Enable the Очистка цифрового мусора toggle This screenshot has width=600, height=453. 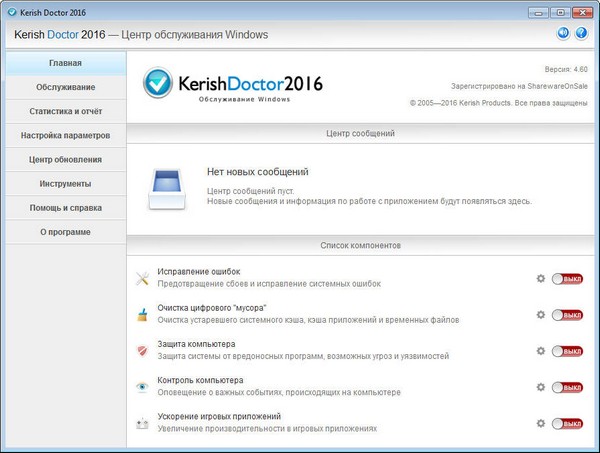point(567,315)
